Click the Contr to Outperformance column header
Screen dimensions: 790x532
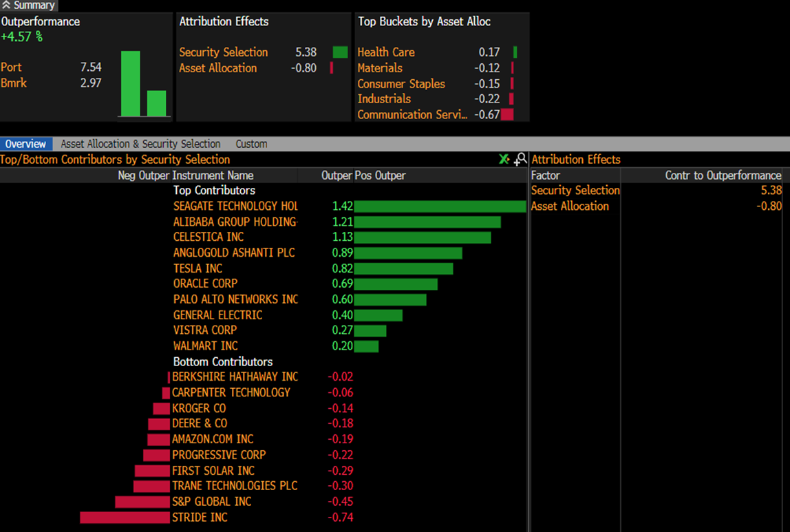723,175
